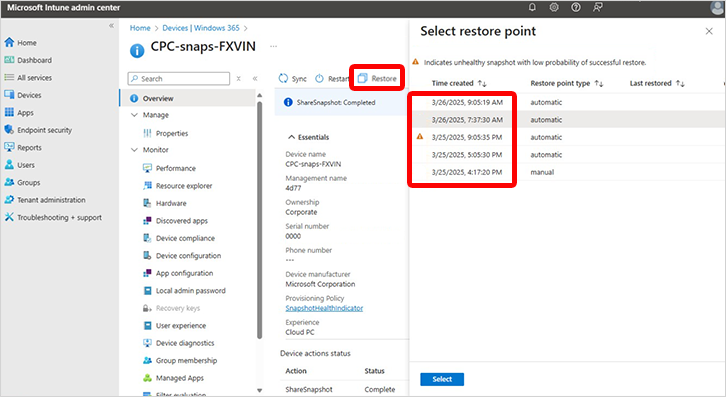This screenshot has height=397, width=726.
Task: Open Tenant administration in sidebar
Action: click(45, 200)
